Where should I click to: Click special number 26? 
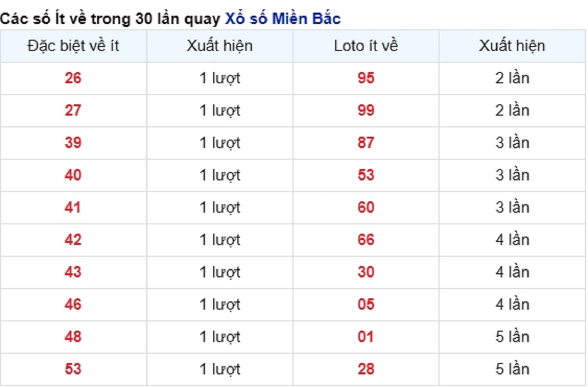click(73, 78)
